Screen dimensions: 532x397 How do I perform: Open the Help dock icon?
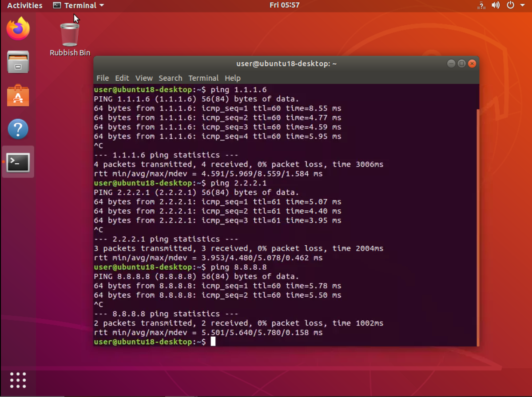(18, 129)
